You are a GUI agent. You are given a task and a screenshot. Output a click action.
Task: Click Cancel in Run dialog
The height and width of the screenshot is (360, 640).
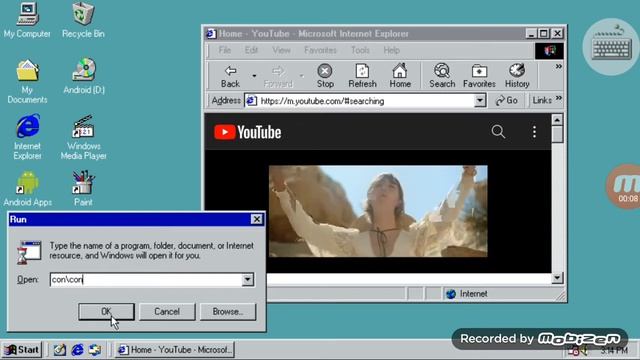click(x=167, y=311)
